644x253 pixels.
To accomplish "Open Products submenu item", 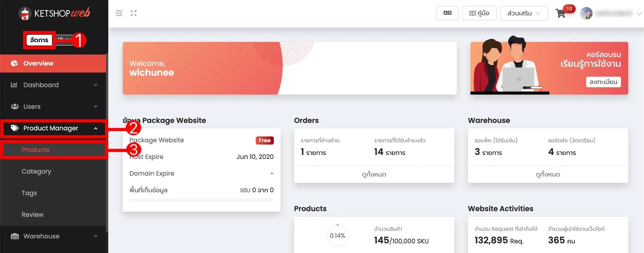I will [x=53, y=150].
